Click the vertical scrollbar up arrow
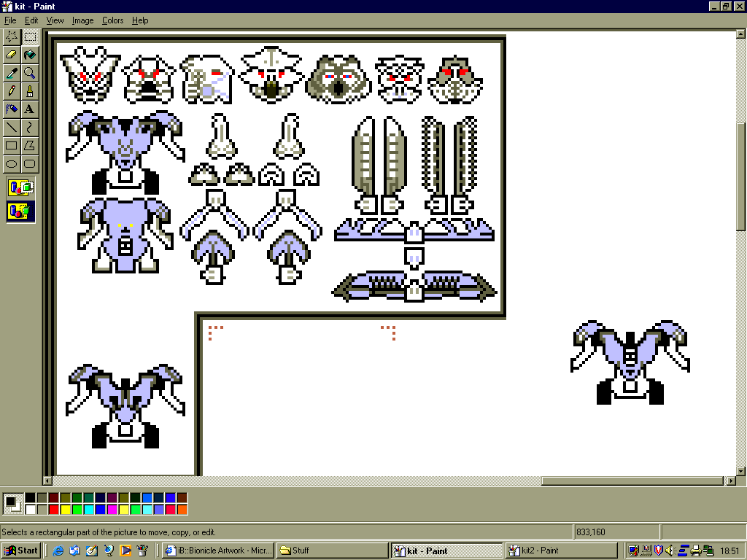747x560 pixels. pos(741,34)
